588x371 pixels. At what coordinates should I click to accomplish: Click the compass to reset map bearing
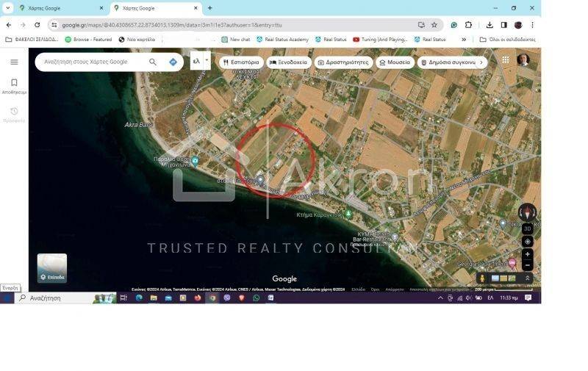click(x=527, y=213)
